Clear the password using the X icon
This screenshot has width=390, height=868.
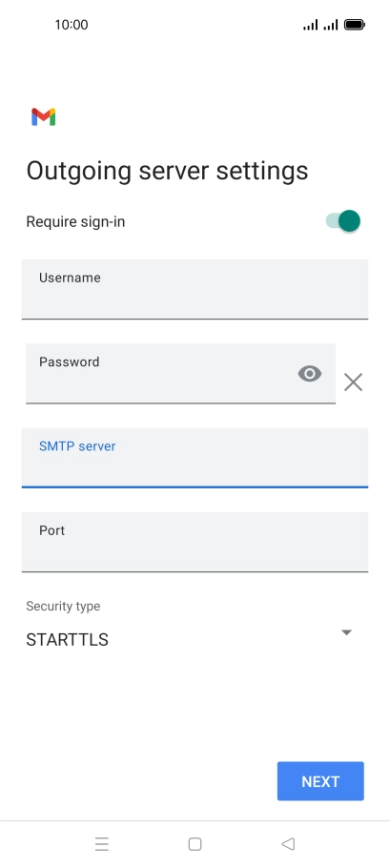(353, 382)
